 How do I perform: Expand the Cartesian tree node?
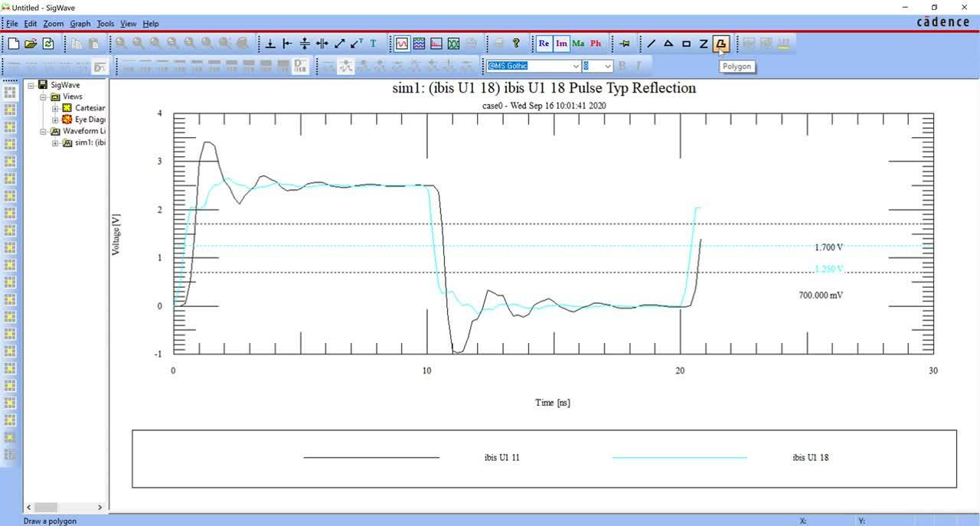click(x=55, y=109)
